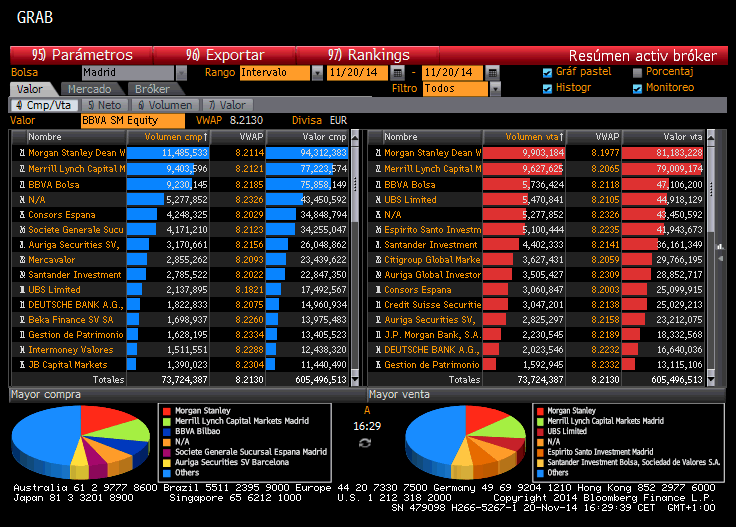Toggle the Gráf pastel checkbox
Image resolution: width=736 pixels, height=527 pixels.
[x=547, y=72]
